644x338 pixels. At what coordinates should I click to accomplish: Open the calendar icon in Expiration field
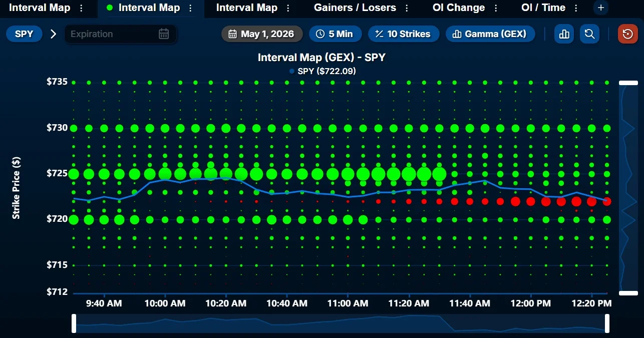tap(164, 34)
